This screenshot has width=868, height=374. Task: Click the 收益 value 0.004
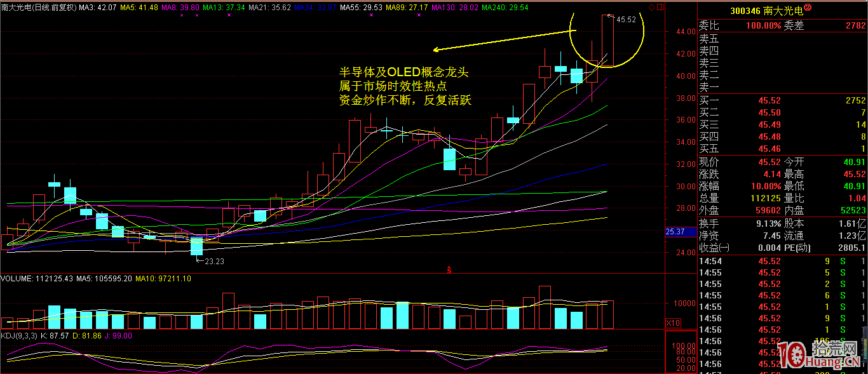[x=768, y=248]
